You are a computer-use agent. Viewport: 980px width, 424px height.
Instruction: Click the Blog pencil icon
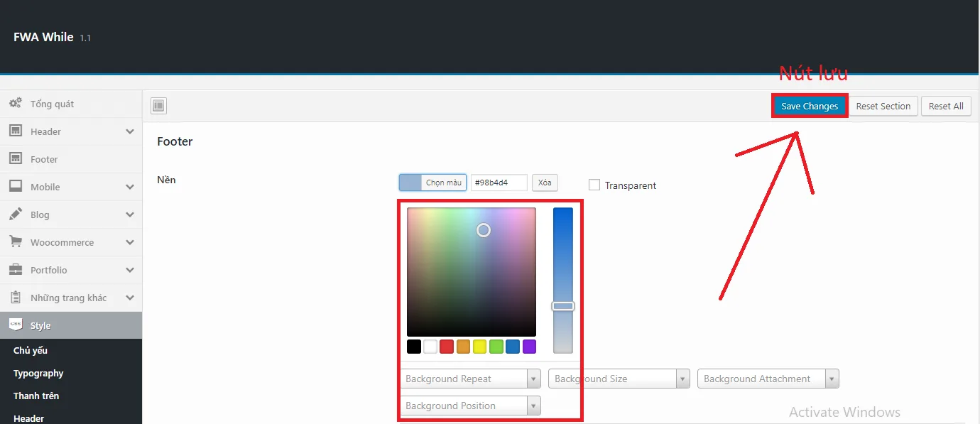click(x=15, y=214)
